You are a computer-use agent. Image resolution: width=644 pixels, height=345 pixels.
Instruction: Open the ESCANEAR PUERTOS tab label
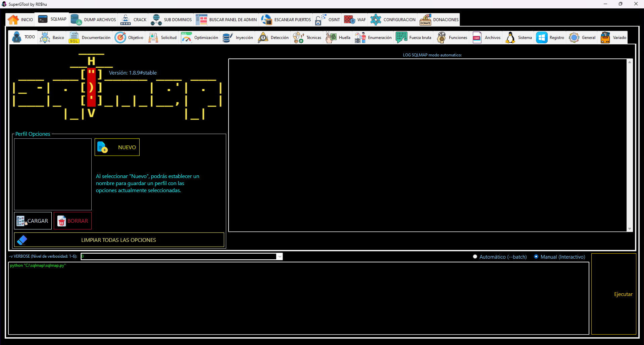[293, 20]
